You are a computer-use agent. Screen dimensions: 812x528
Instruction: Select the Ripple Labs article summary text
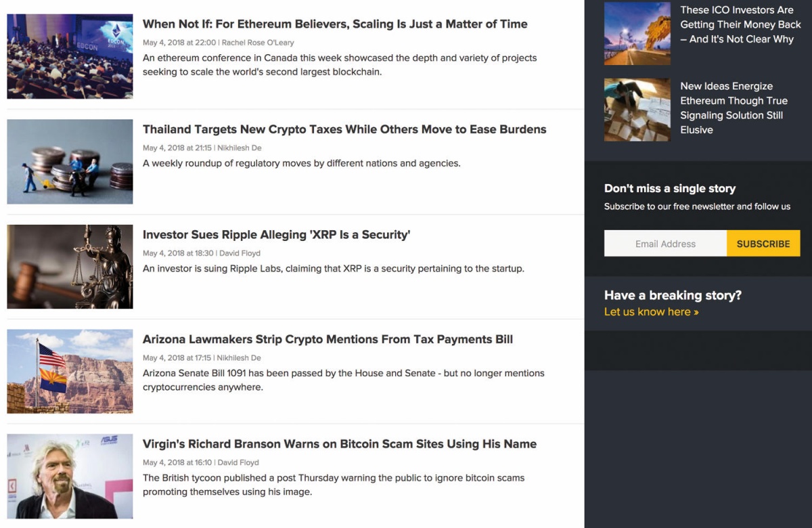click(x=334, y=268)
